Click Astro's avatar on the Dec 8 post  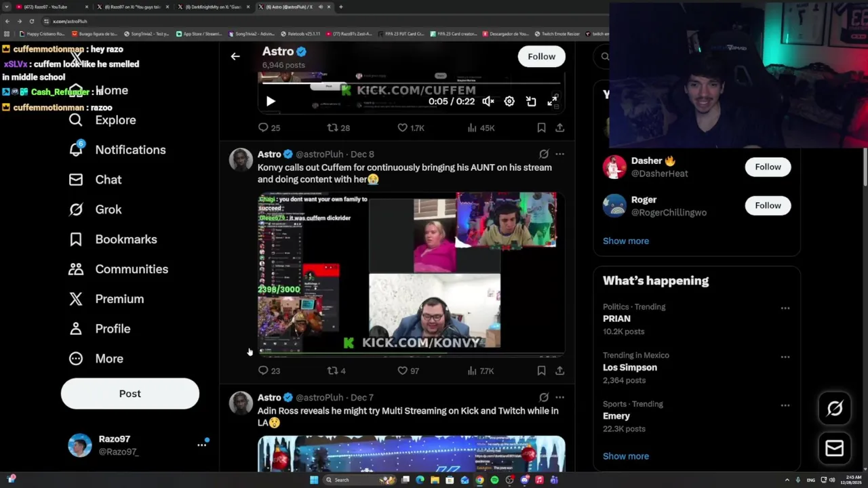[x=241, y=160]
